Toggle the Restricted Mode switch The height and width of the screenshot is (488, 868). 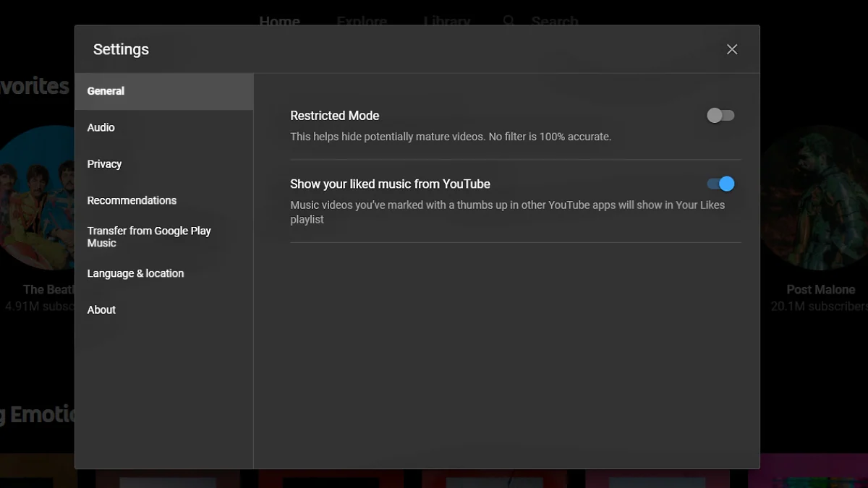[x=720, y=116]
